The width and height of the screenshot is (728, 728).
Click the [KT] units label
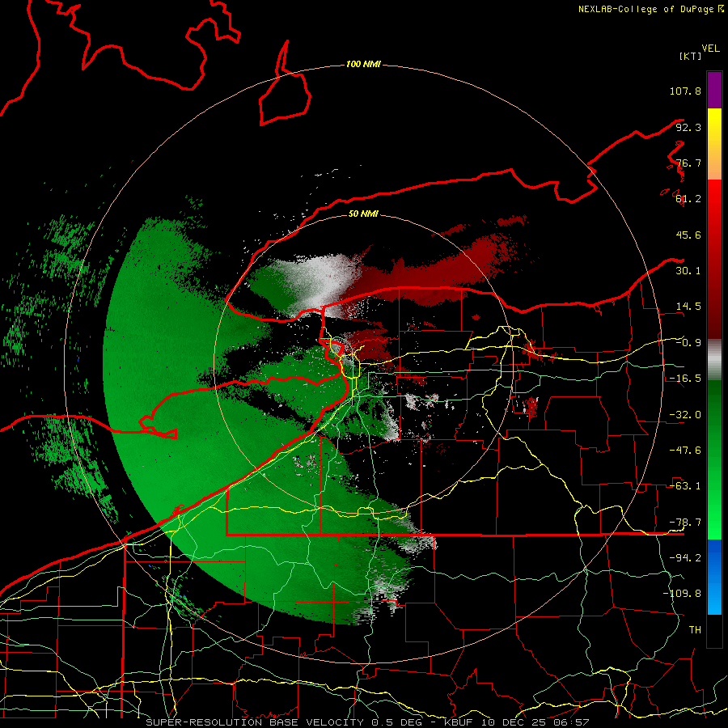point(690,56)
